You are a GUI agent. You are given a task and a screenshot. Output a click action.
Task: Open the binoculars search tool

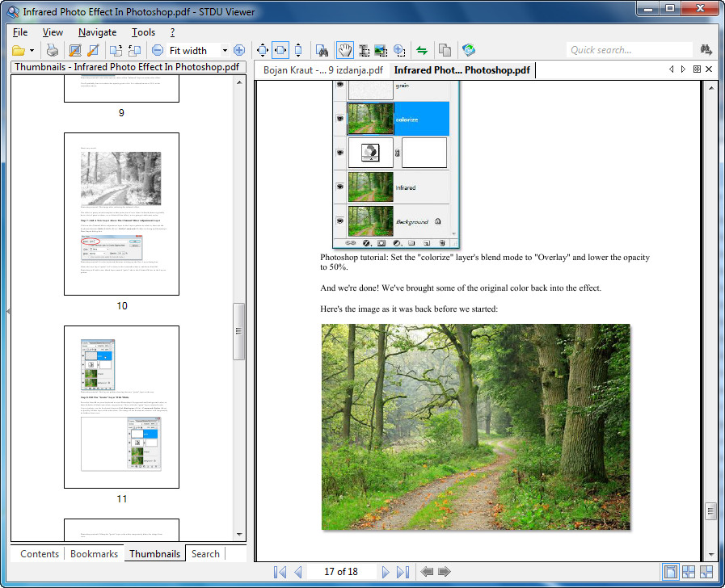point(322,50)
